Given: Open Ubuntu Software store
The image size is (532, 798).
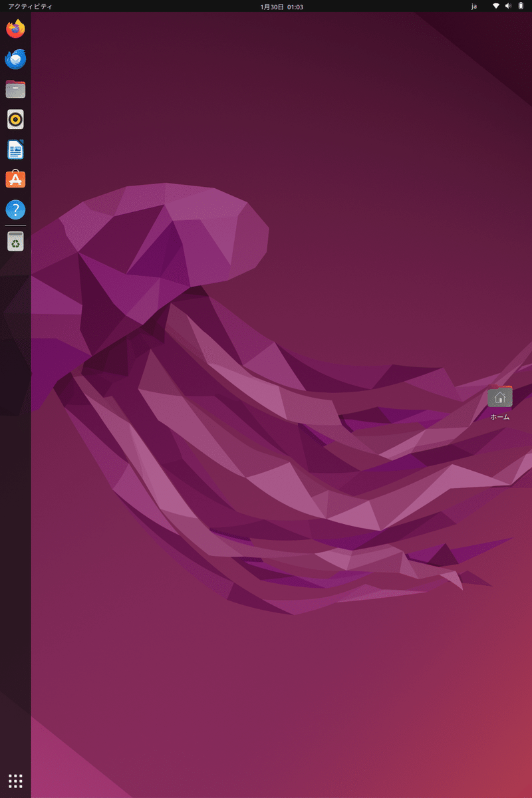Looking at the screenshot, I should pos(15,180).
